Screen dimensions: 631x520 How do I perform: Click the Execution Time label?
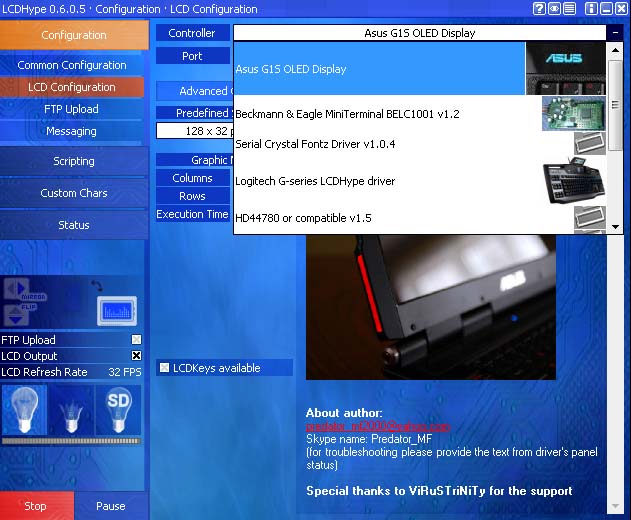coord(192,214)
